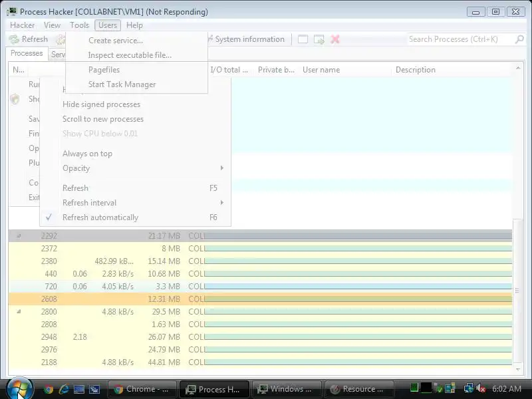Expand the Refresh interval submenu
Screen dimensions: 532x399
point(135,203)
